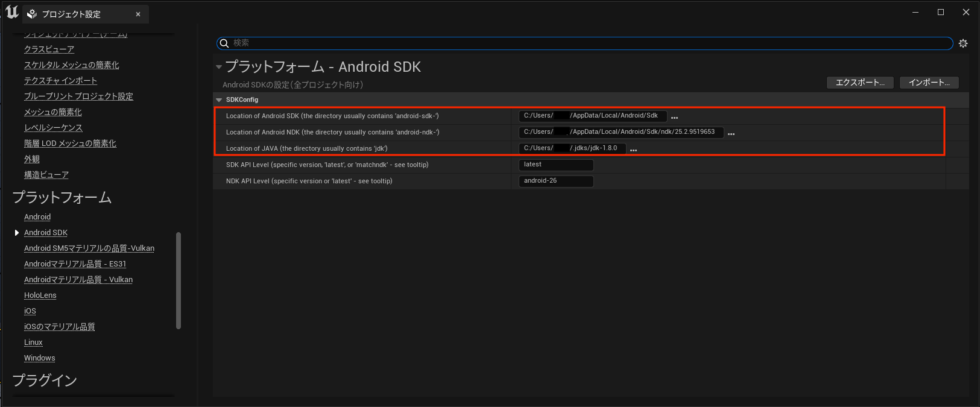This screenshot has width=980, height=407.
Task: Collapse the プラットフォーム - Android SDK section
Action: coord(219,67)
